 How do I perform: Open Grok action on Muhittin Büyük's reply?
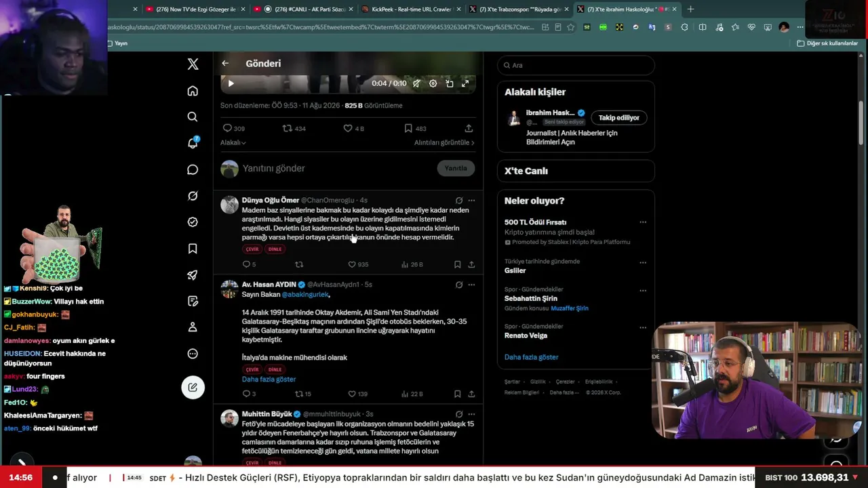[x=459, y=414]
